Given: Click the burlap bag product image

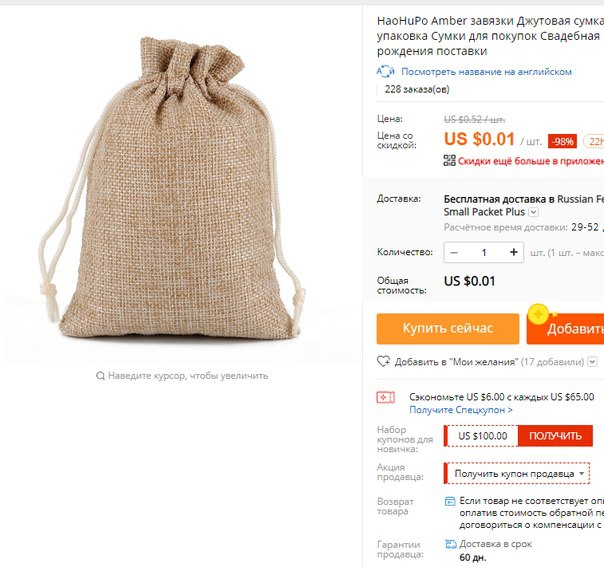Looking at the screenshot, I should coord(174,189).
